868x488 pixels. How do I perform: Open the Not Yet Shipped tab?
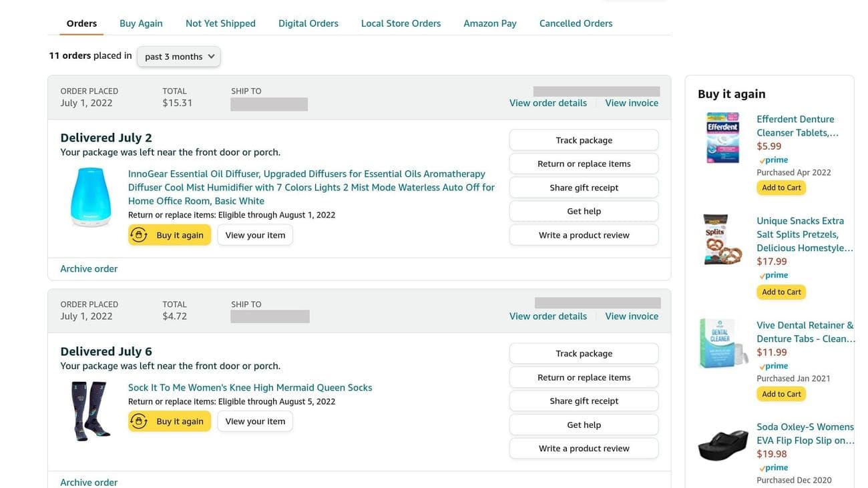point(220,23)
